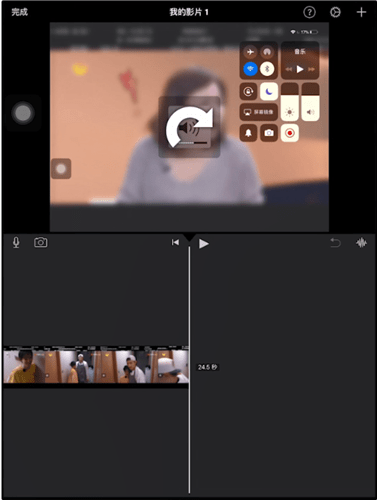Start voiceover with the microphone icon
Screen dimensions: 377x500
[x=16, y=242]
